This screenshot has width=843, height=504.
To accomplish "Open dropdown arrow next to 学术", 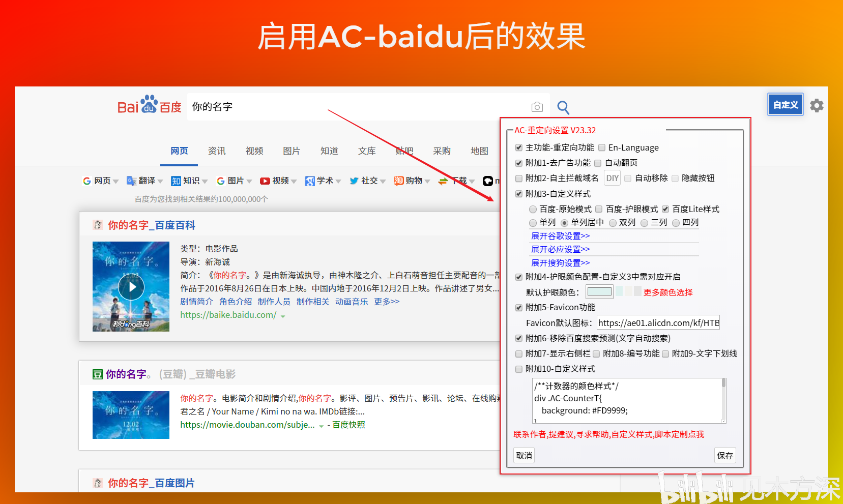I will 338,182.
